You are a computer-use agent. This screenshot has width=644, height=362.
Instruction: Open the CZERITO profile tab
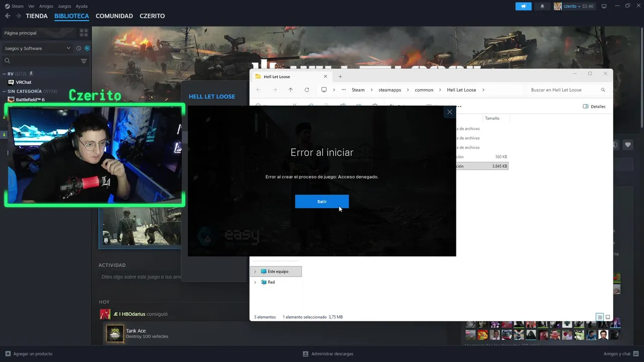coord(152,16)
